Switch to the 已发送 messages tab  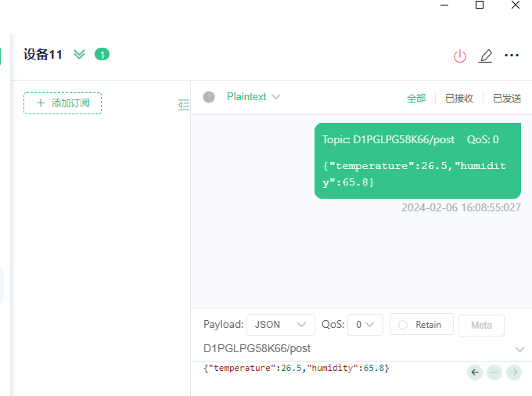coord(507,98)
